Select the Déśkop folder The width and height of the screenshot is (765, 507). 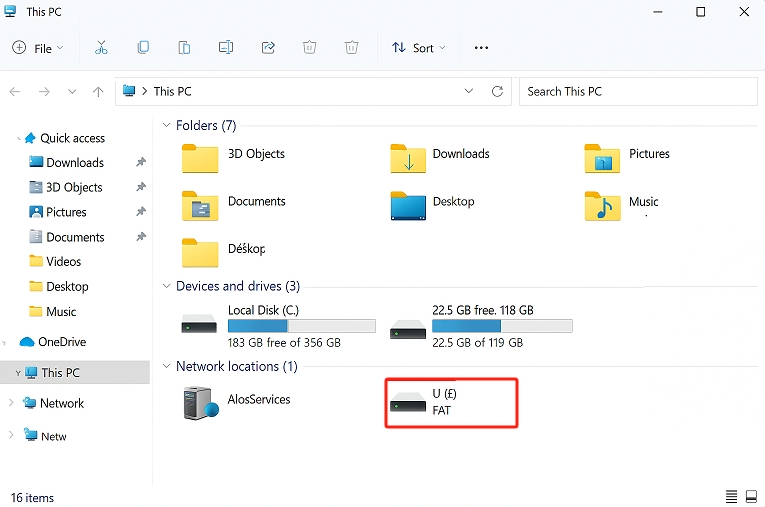click(224, 253)
